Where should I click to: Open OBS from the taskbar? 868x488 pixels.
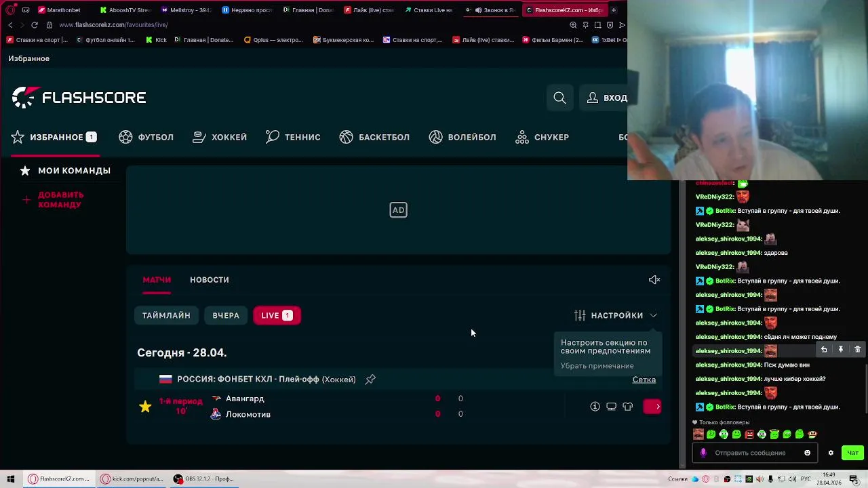(x=203, y=479)
